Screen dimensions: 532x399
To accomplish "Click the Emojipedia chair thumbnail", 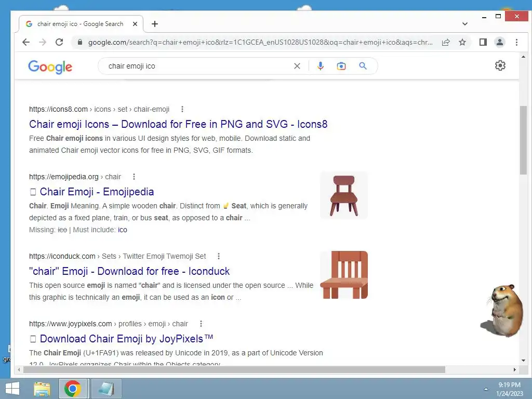I will coord(344,195).
